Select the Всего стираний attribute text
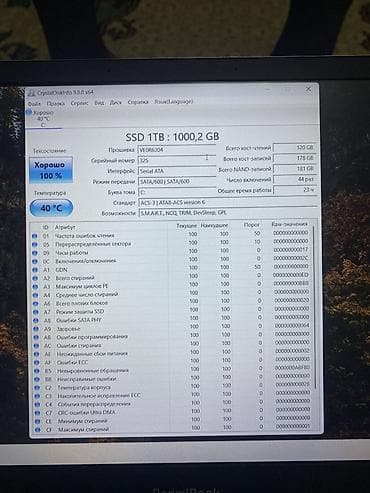Screen dimensions: 370x493 click(x=75, y=278)
